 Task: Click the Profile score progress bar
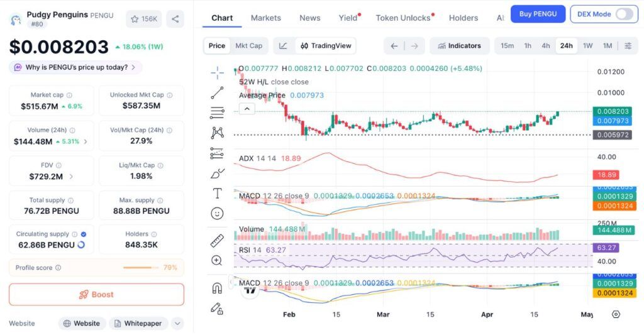tap(141, 268)
